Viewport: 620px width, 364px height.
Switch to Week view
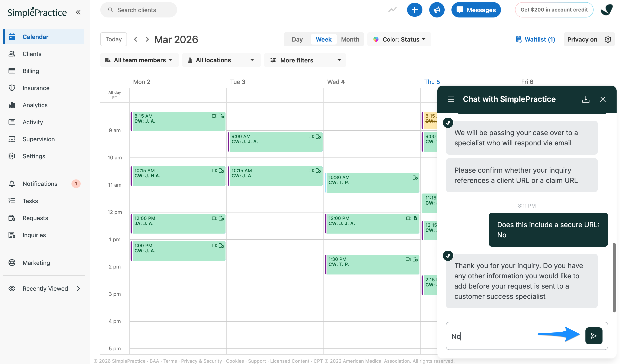click(x=323, y=39)
